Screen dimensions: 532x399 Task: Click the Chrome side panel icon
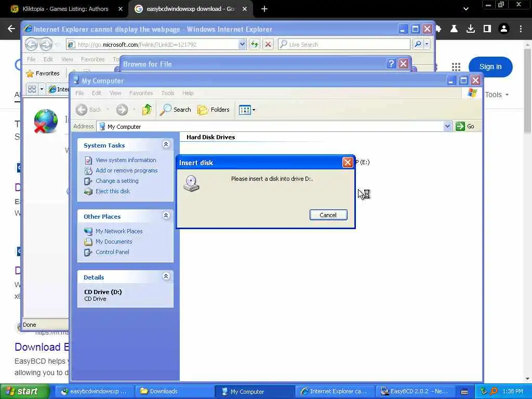click(487, 29)
